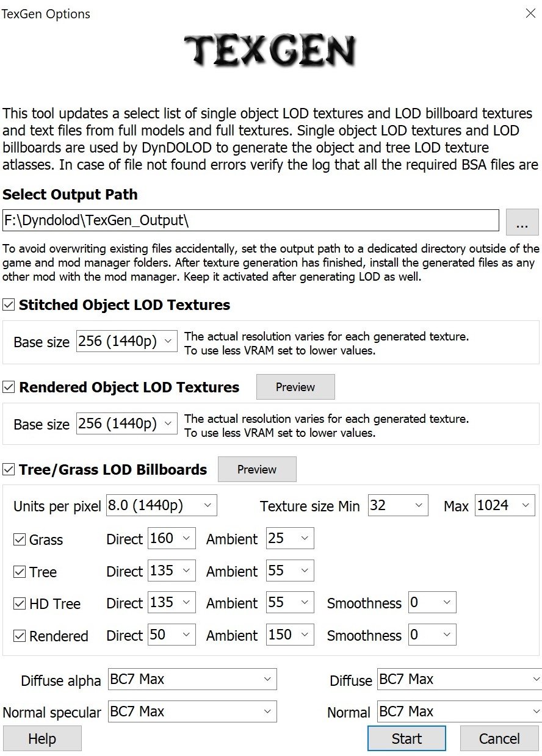Toggle Stitched Object LOD Textures checkbox

tap(9, 305)
